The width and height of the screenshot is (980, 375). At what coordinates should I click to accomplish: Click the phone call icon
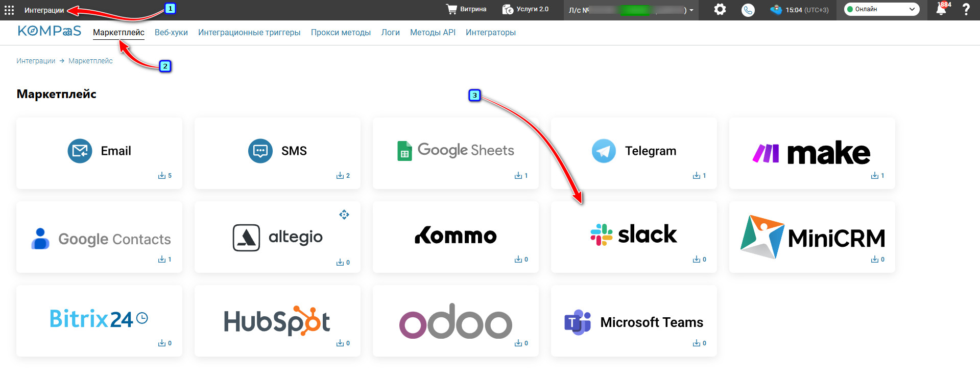point(748,10)
